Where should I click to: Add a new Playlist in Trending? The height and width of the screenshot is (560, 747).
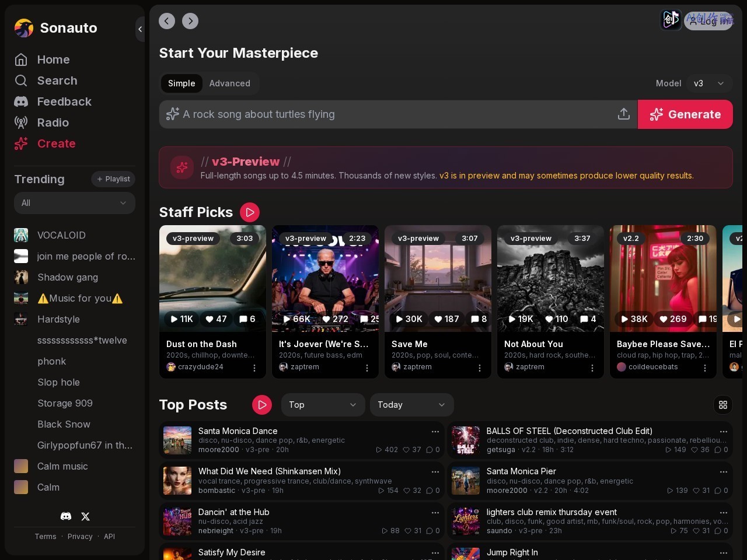(113, 179)
